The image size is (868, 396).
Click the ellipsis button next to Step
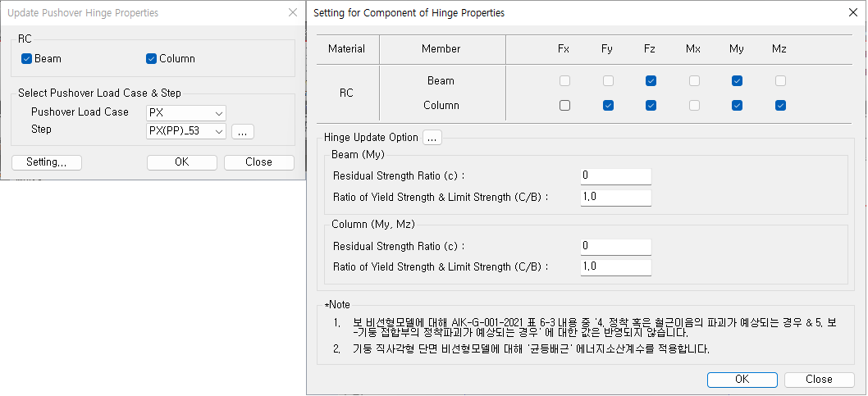(243, 132)
